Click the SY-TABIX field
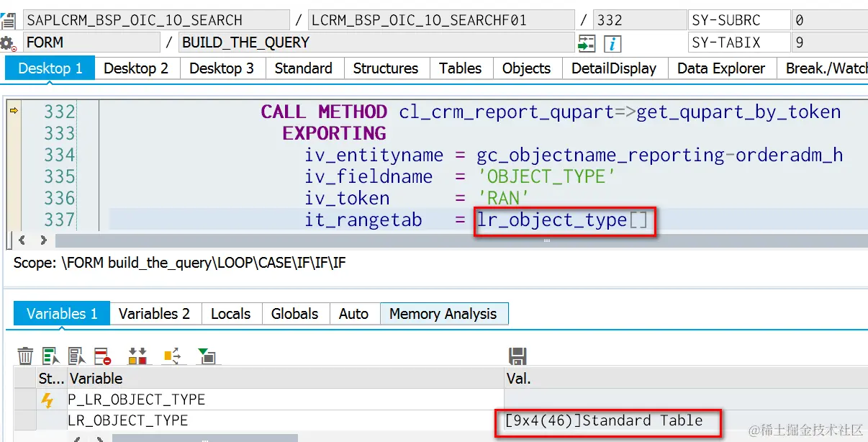The image size is (868, 442). coord(738,42)
